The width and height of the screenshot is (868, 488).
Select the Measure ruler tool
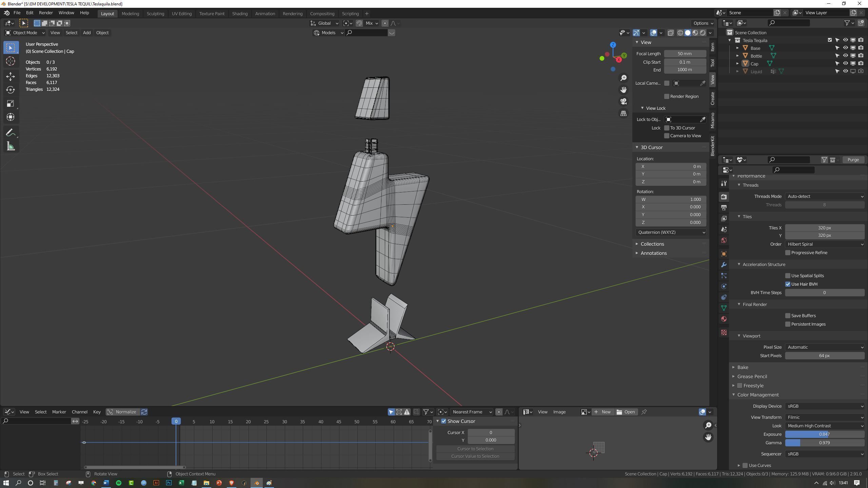[10, 146]
